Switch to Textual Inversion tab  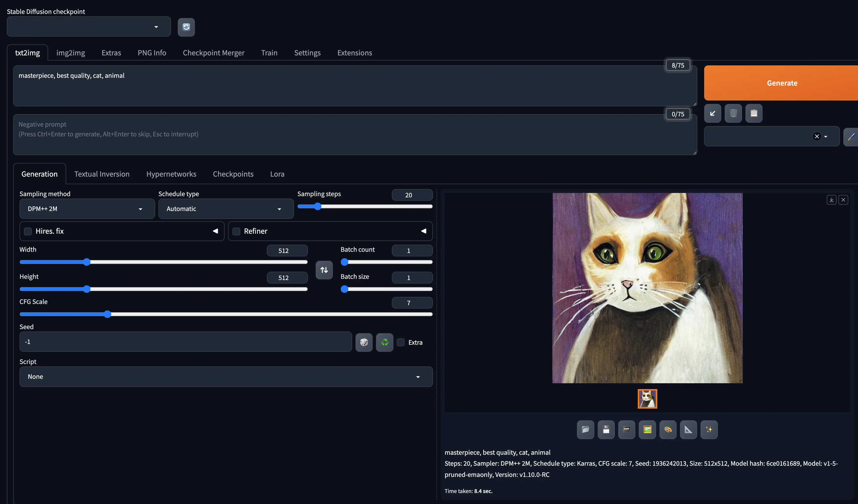[x=102, y=174]
